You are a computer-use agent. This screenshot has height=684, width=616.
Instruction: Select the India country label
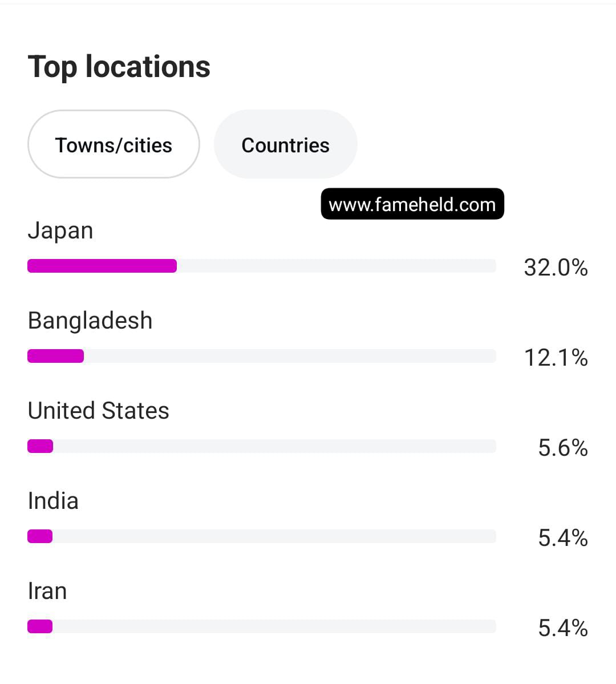tap(53, 501)
